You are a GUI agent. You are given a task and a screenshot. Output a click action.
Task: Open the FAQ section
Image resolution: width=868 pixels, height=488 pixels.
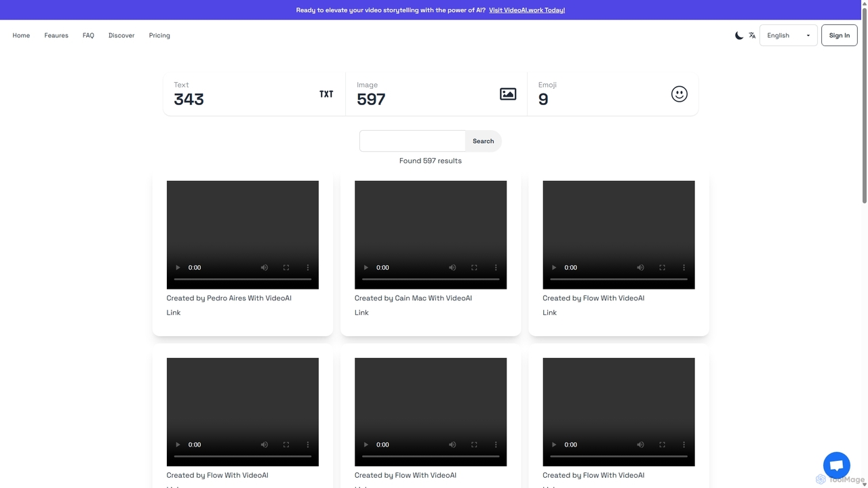[x=88, y=35]
